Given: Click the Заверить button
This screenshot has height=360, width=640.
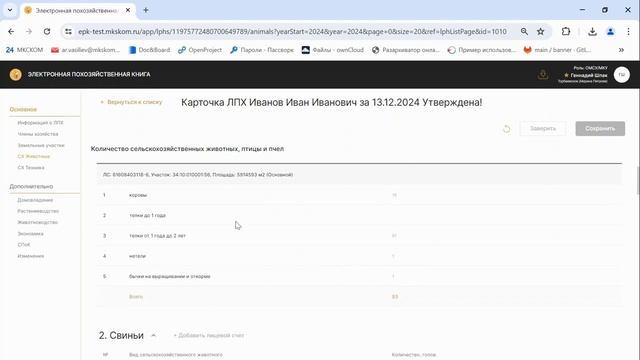Looking at the screenshot, I should click(543, 129).
